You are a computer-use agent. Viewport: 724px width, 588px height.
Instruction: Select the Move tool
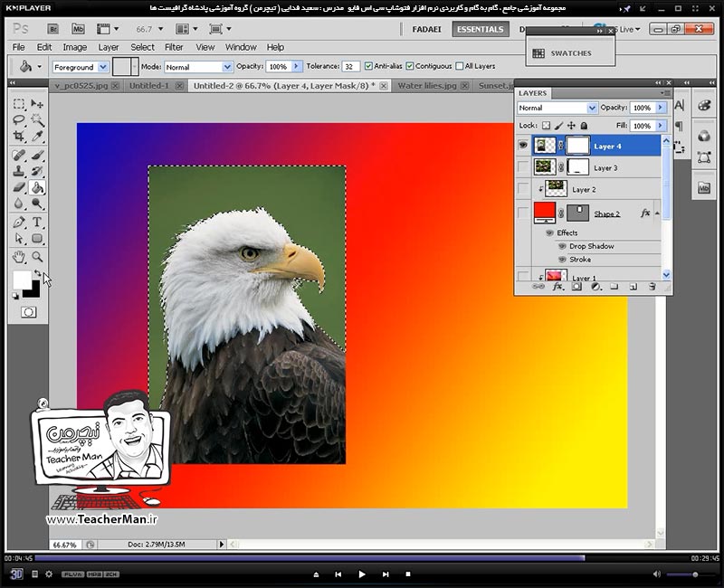(37, 103)
